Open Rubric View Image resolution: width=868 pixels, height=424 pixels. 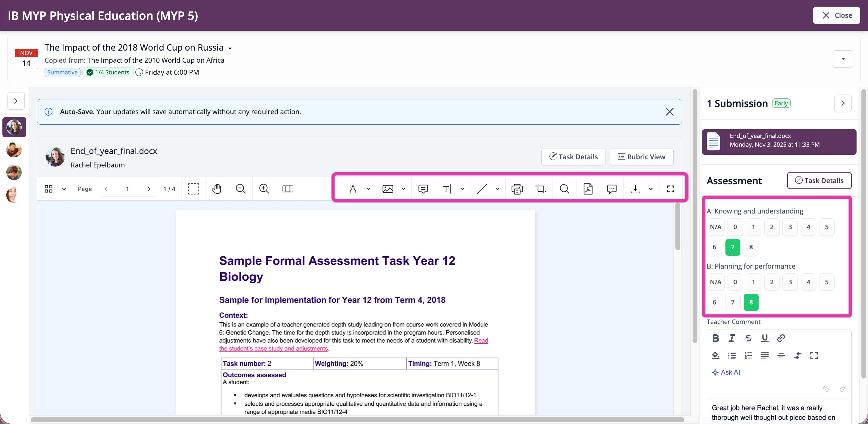[x=641, y=157]
